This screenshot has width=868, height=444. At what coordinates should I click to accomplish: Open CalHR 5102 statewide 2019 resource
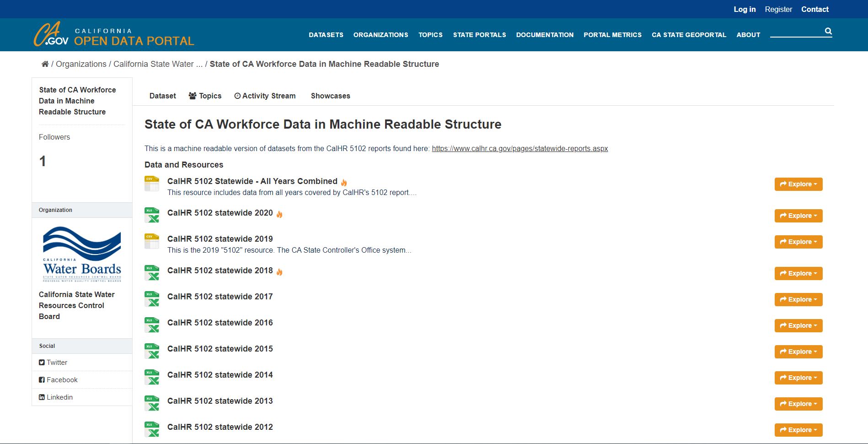coord(220,239)
